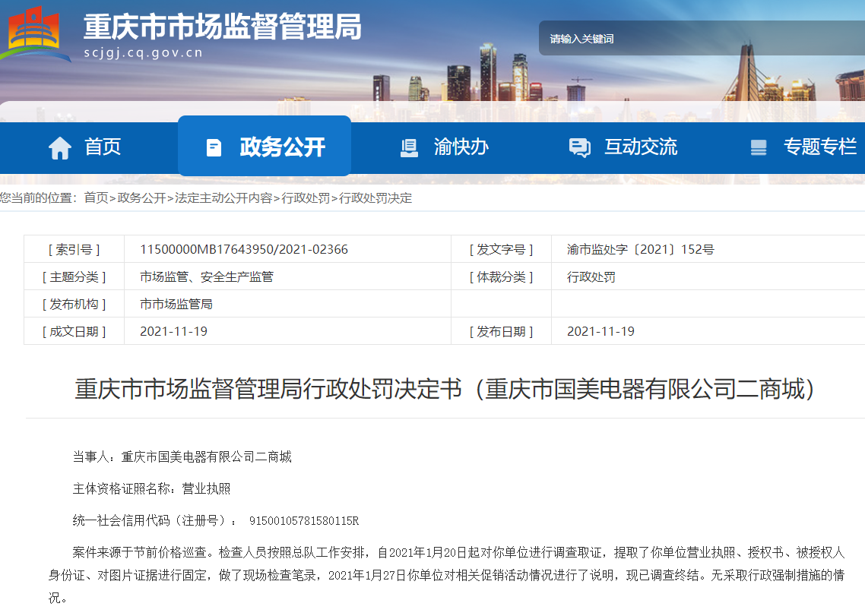Click the scjgj.cq.gov.cn address text
This screenshot has width=865, height=616.
point(144,52)
